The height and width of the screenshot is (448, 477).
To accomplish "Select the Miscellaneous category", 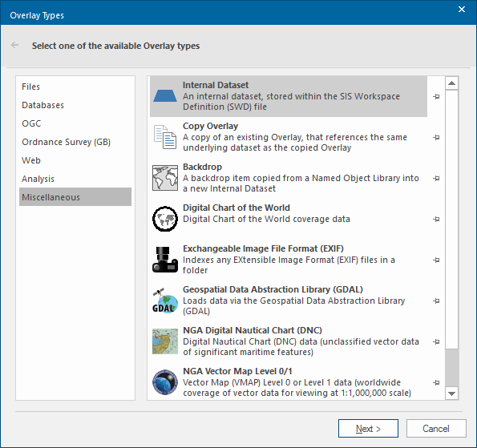I will pyautogui.click(x=75, y=197).
